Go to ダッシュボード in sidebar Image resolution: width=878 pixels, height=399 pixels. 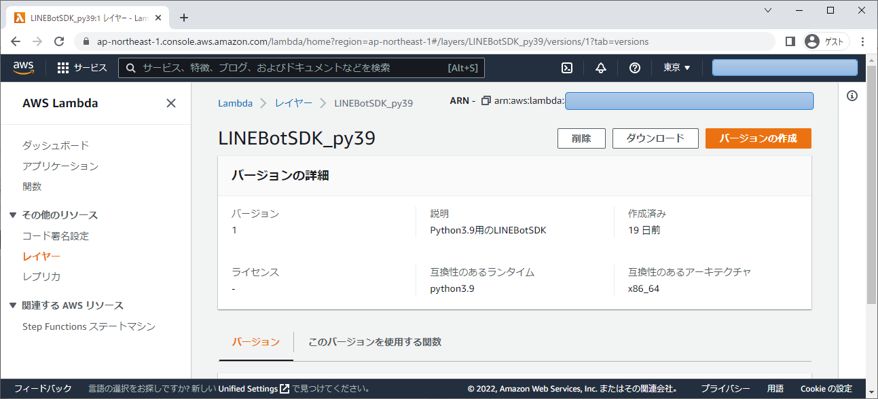(x=55, y=145)
